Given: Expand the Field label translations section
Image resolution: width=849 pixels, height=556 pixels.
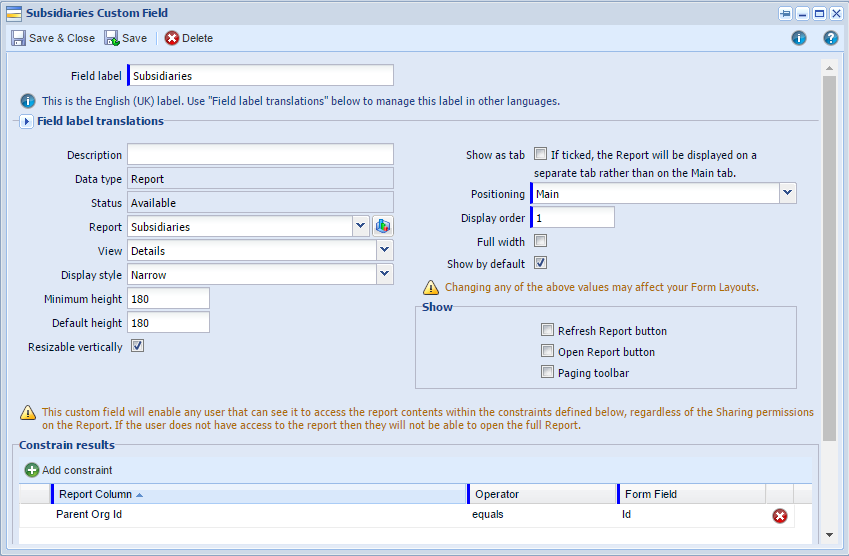Looking at the screenshot, I should 27,121.
